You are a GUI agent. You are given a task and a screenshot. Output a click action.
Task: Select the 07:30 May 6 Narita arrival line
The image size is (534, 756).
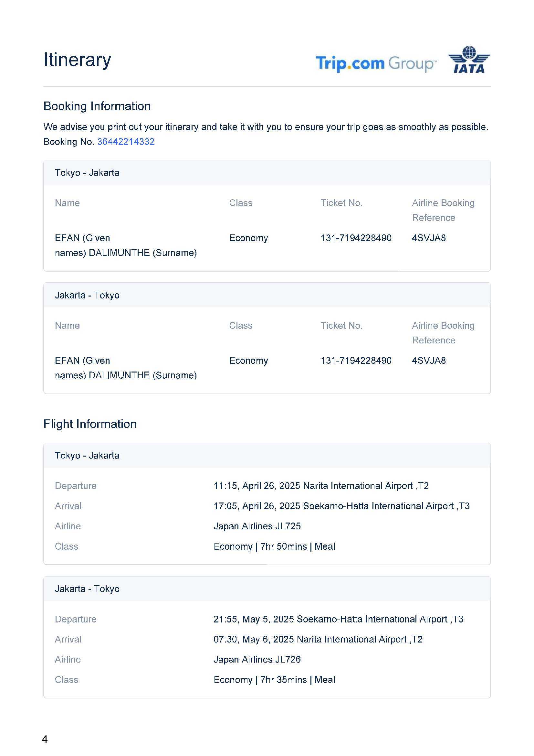318,640
